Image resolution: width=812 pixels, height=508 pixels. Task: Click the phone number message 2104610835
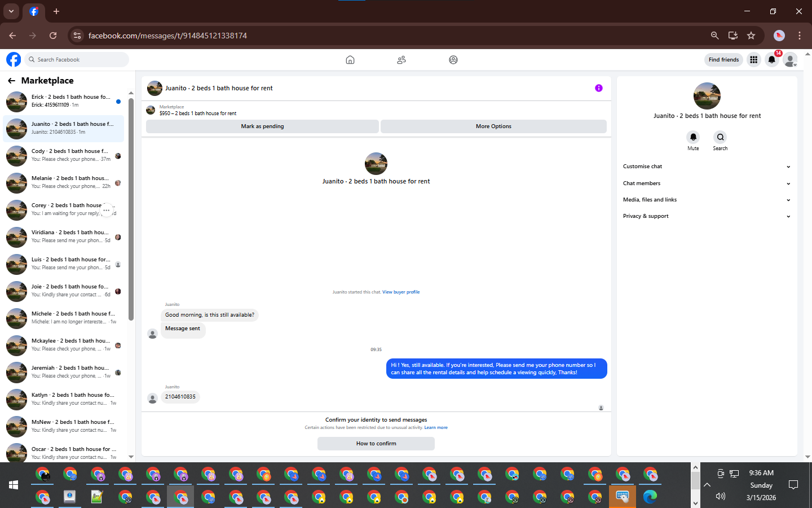[180, 397]
